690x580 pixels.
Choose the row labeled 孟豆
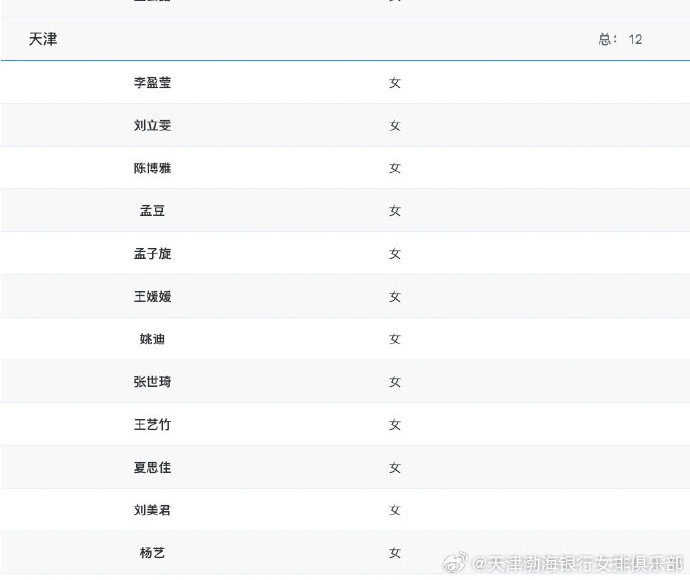tap(152, 211)
